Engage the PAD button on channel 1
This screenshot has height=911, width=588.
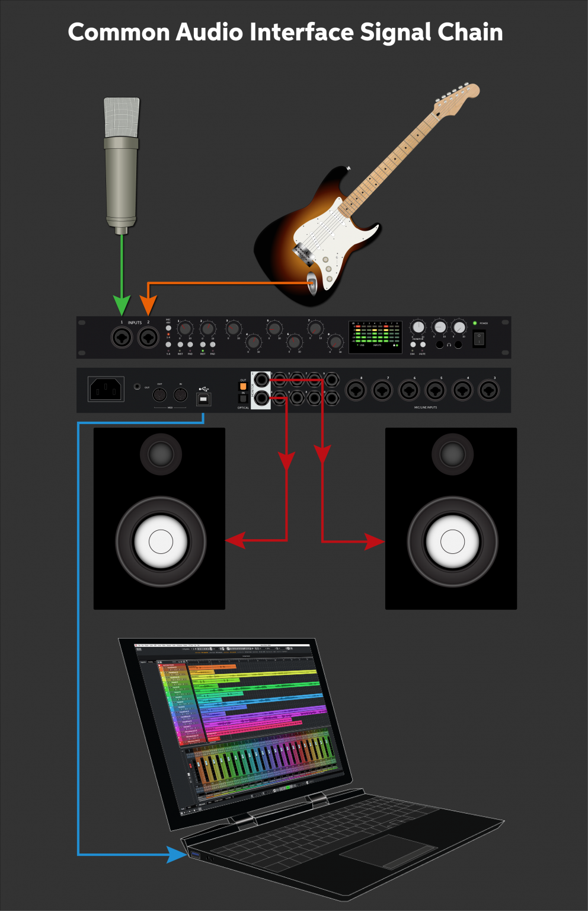[189, 345]
